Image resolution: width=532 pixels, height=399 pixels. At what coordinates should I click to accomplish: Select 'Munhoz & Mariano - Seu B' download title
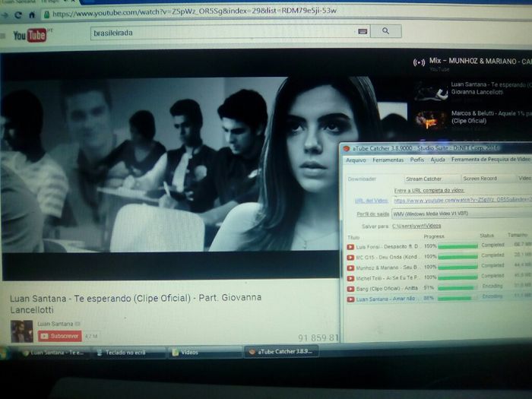coord(387,268)
